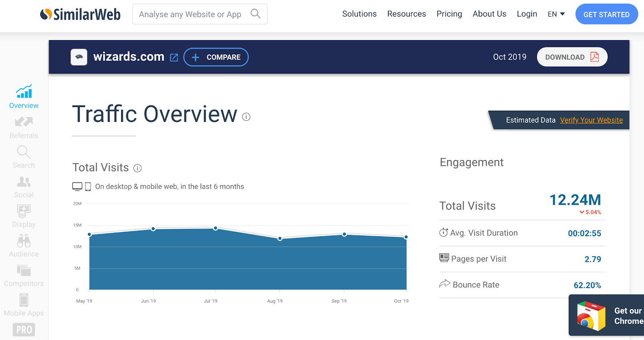Go to the Pricing page

pyautogui.click(x=449, y=14)
